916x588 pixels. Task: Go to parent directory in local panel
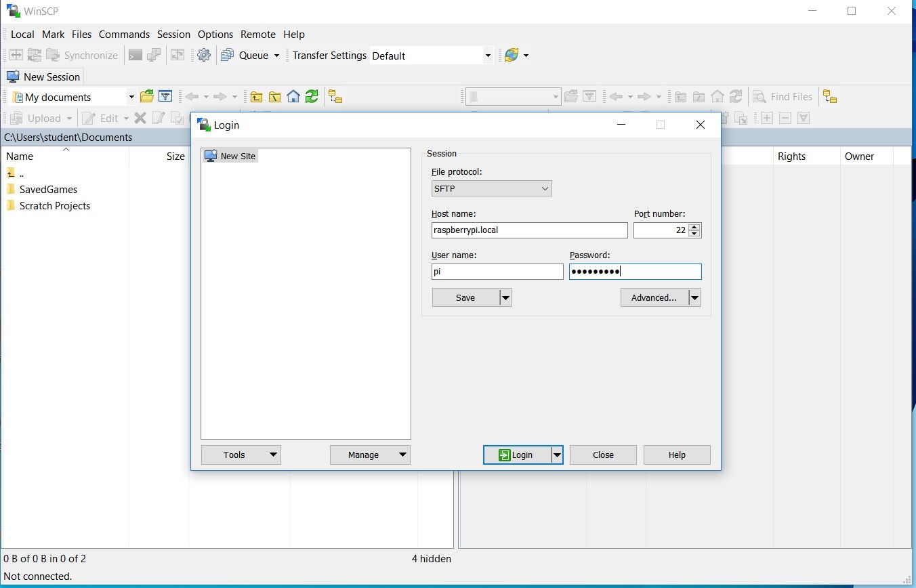tap(257, 96)
